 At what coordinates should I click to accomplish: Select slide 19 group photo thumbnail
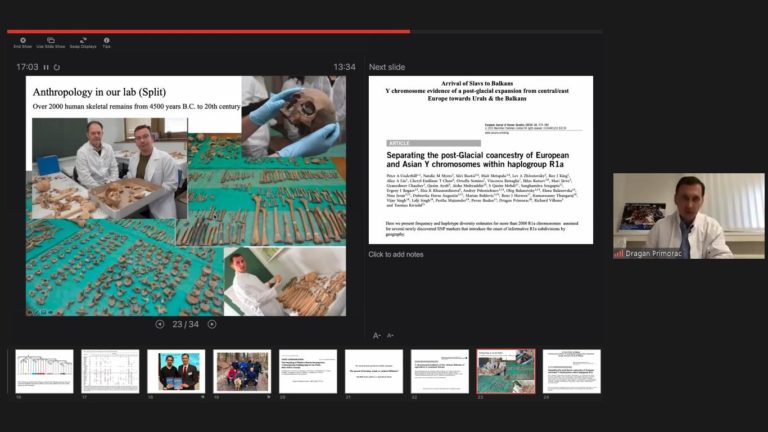[x=242, y=371]
